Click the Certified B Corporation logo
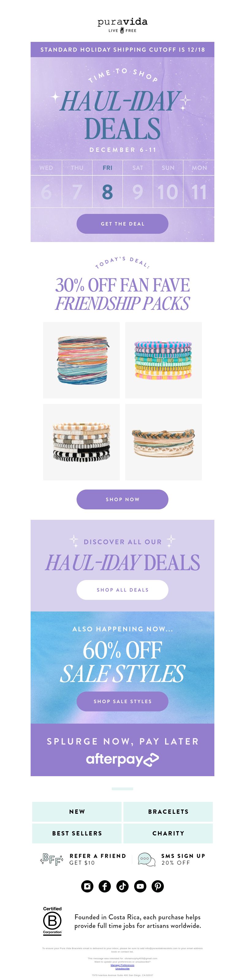This screenshot has height=980, width=245. pyautogui.click(x=52, y=921)
